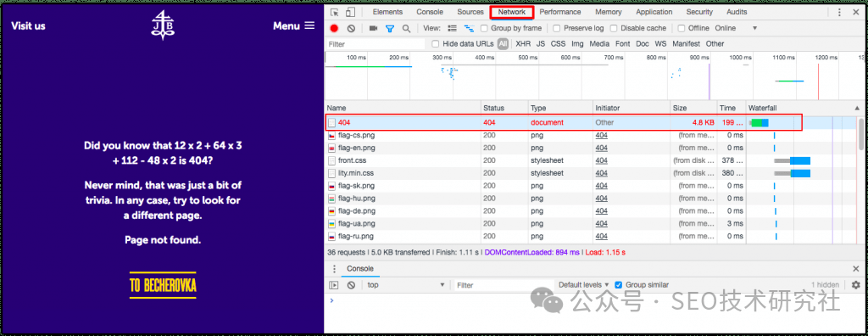Open network search with the magnifier icon
Screen dimensions: 868x336
point(406,28)
